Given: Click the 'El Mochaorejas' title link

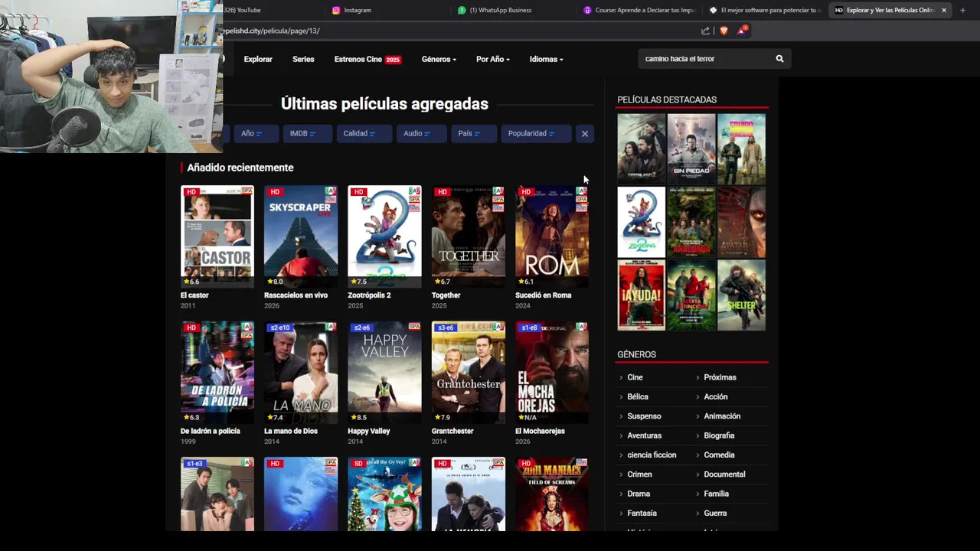Looking at the screenshot, I should 540,432.
